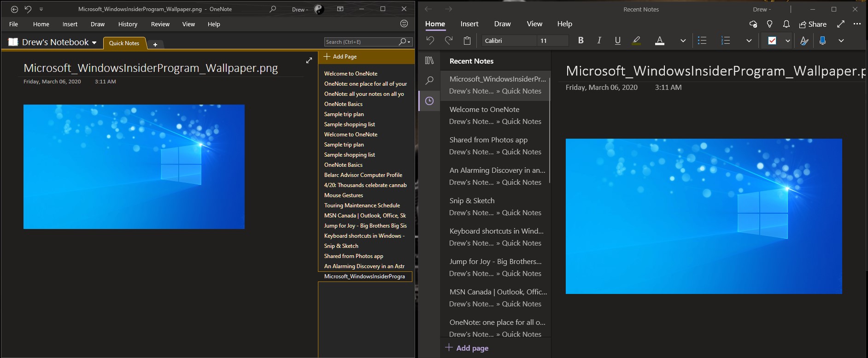Click the Share button
868x358 pixels.
(x=813, y=24)
